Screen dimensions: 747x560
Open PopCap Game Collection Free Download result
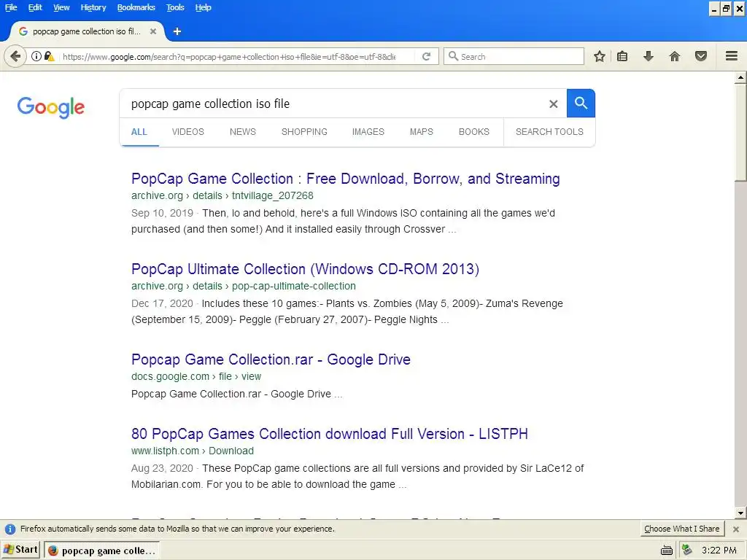coord(345,179)
